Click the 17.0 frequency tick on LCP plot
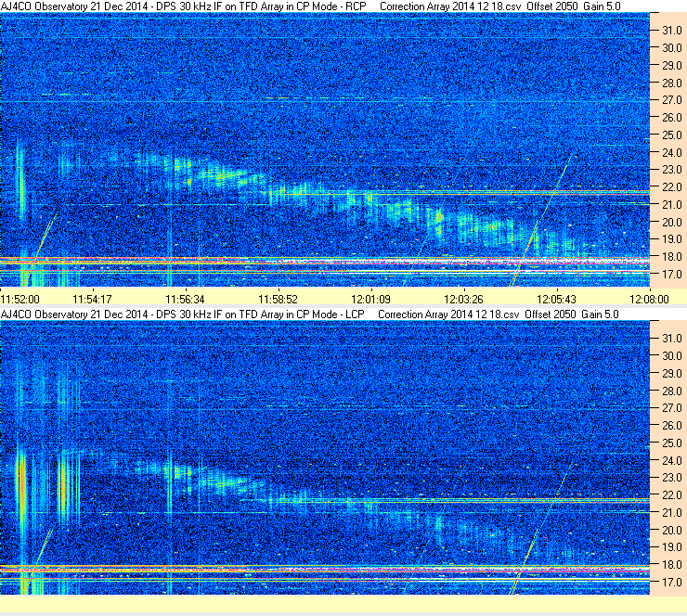Screen dimensions: 687x616 pos(671,583)
